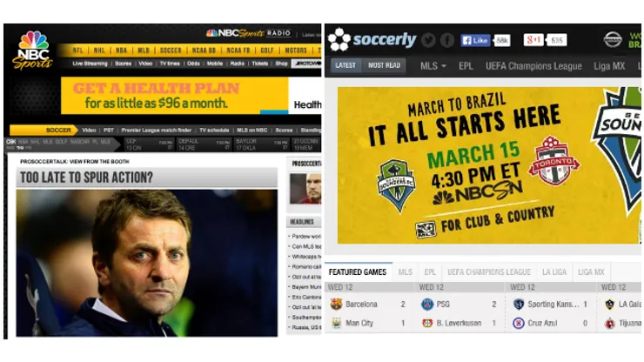This screenshot has height=362, width=644.
Task: Open Premier League match finder link
Action: coord(157,130)
